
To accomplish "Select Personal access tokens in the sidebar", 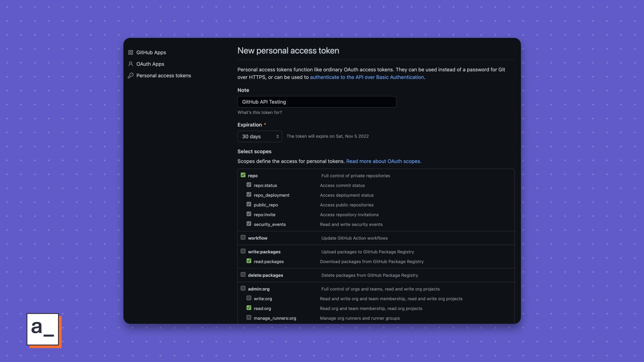I will coord(163,76).
